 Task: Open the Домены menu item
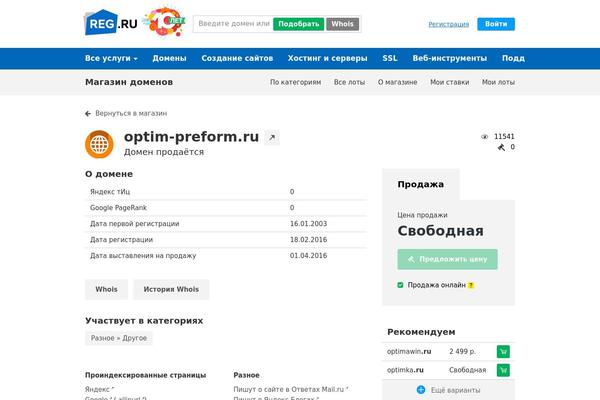(169, 58)
